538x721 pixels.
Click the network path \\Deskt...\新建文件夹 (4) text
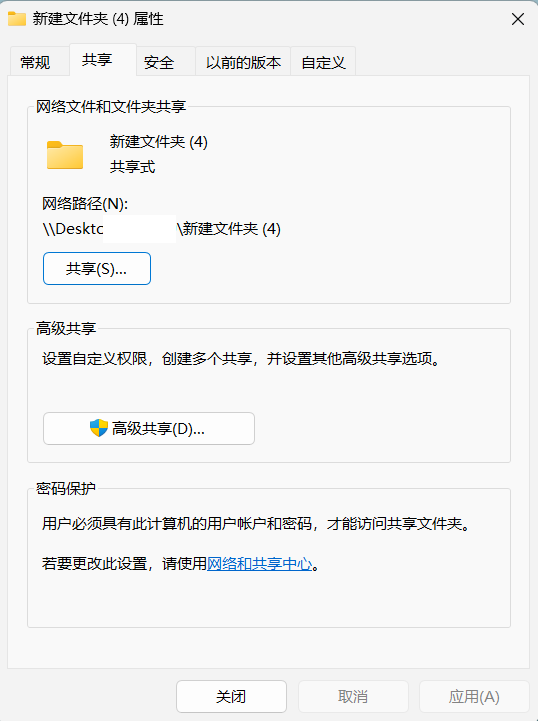(x=161, y=229)
